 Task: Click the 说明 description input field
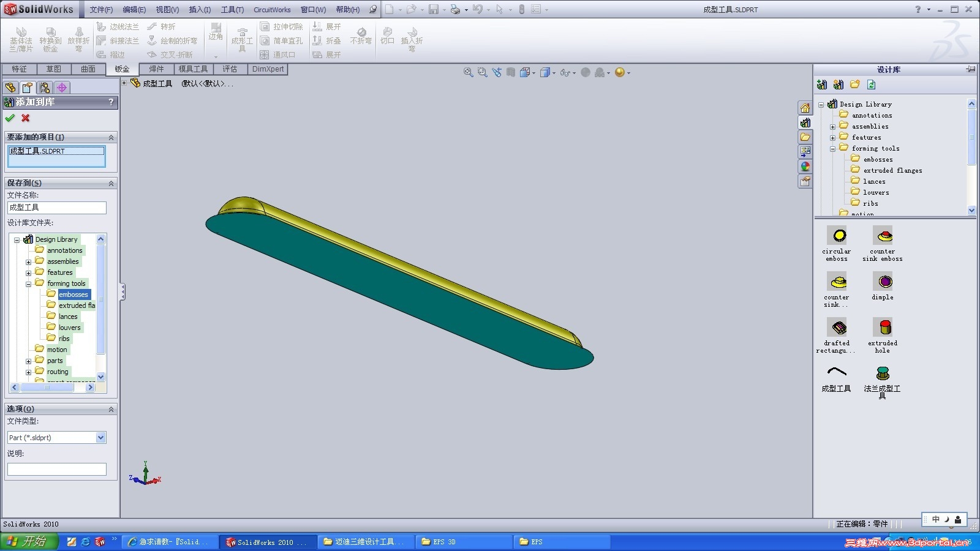pyautogui.click(x=57, y=469)
